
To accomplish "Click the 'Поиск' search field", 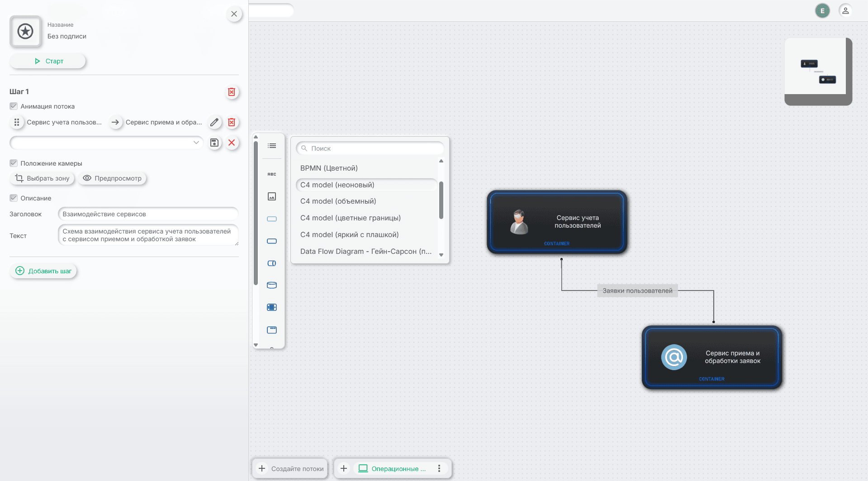I will (x=370, y=148).
